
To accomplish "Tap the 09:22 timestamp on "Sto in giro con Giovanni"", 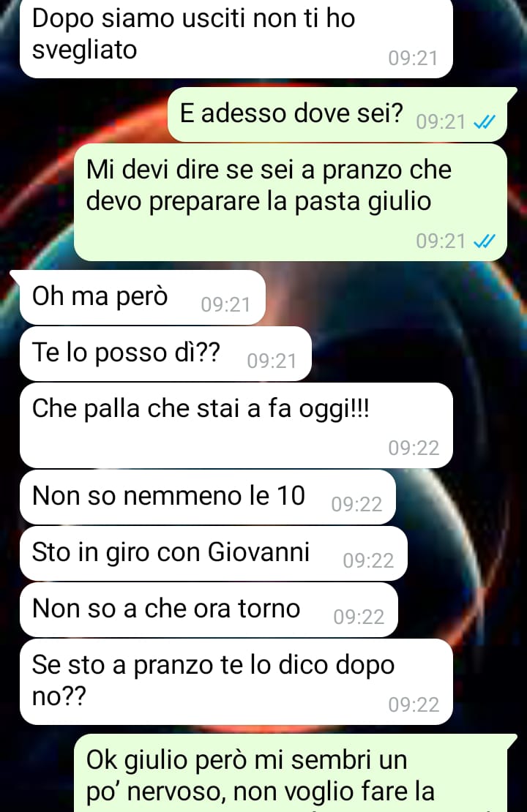I will click(368, 561).
